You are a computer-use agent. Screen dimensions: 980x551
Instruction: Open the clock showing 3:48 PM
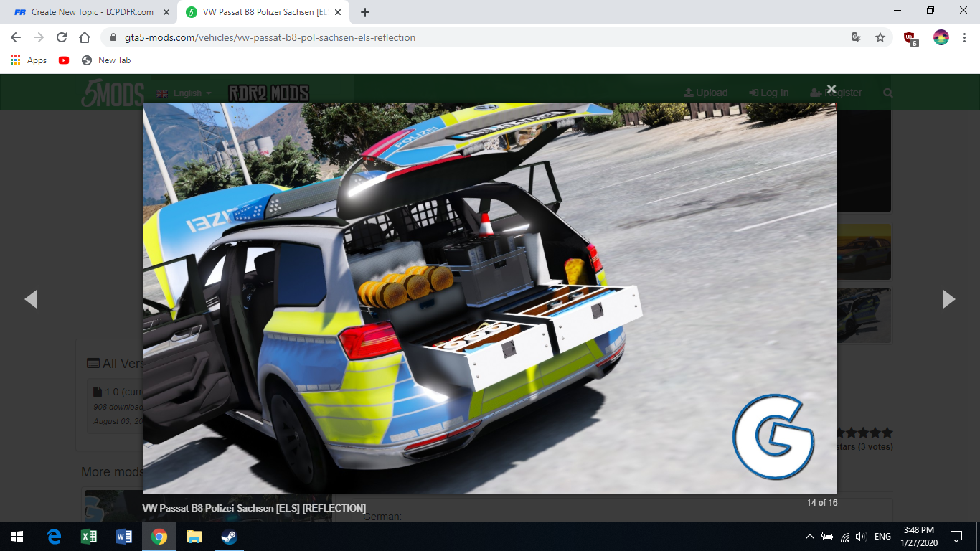point(918,537)
